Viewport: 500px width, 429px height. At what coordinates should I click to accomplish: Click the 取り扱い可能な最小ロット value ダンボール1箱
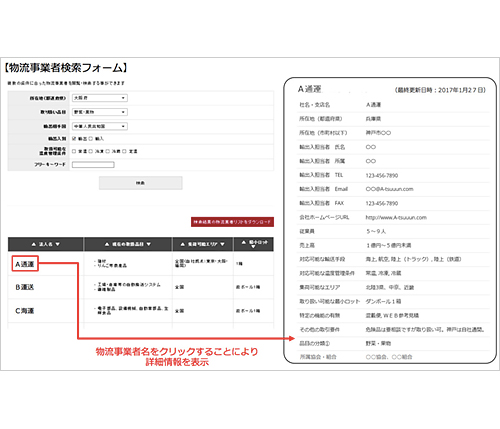383,301
